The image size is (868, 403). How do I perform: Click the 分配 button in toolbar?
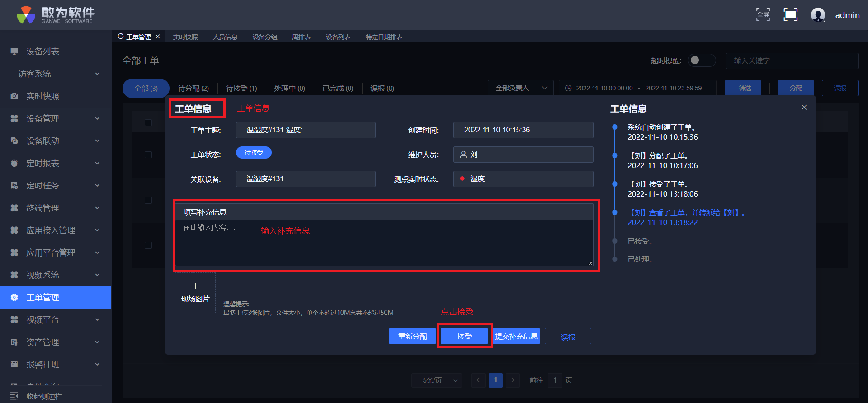click(x=796, y=88)
